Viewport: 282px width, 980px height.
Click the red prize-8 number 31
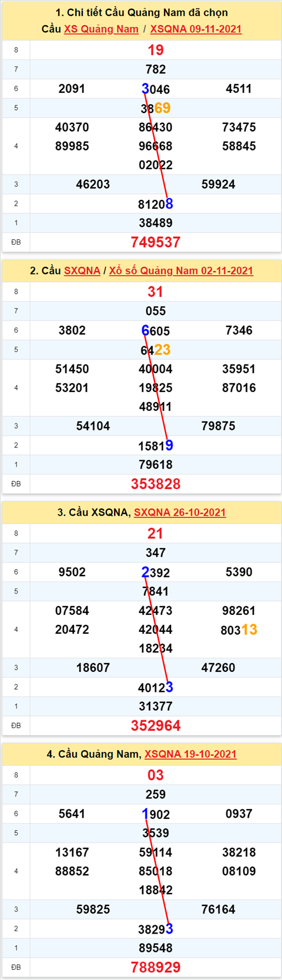[x=156, y=292]
